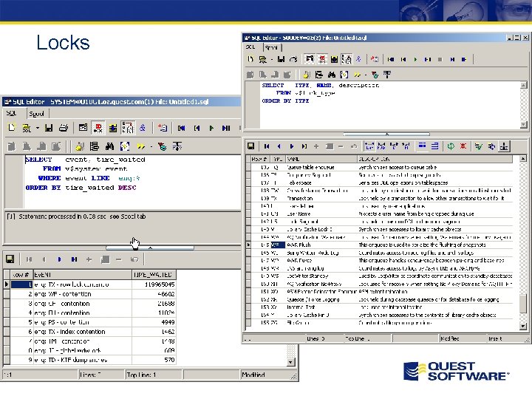Click scroll up arrow of right SQL text area
The image size is (532, 399).
pyautogui.click(x=524, y=85)
